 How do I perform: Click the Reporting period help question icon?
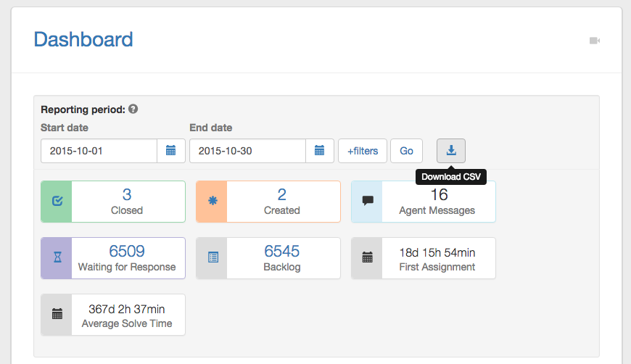pyautogui.click(x=133, y=109)
